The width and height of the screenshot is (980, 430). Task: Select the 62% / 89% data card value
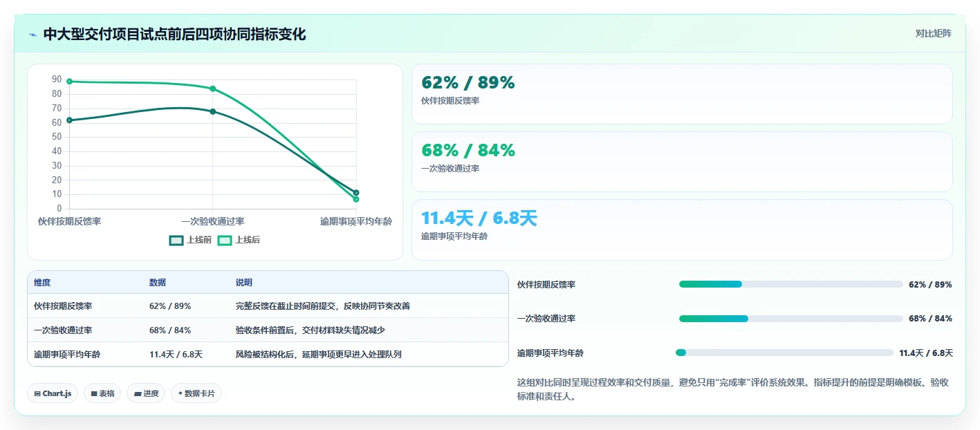tap(468, 82)
